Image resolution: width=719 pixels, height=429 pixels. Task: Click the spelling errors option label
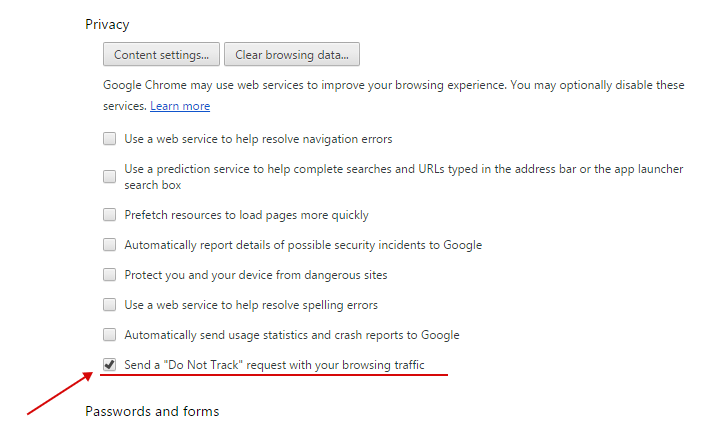[x=250, y=305]
